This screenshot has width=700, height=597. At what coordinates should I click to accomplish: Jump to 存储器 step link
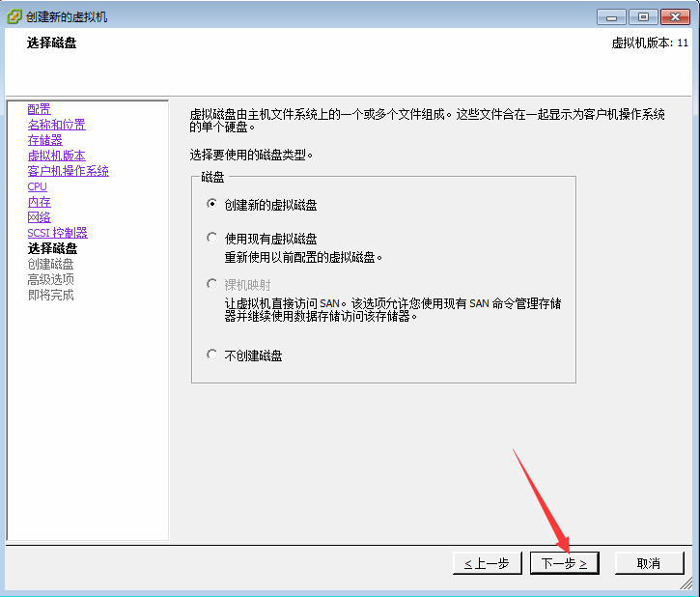pos(44,140)
